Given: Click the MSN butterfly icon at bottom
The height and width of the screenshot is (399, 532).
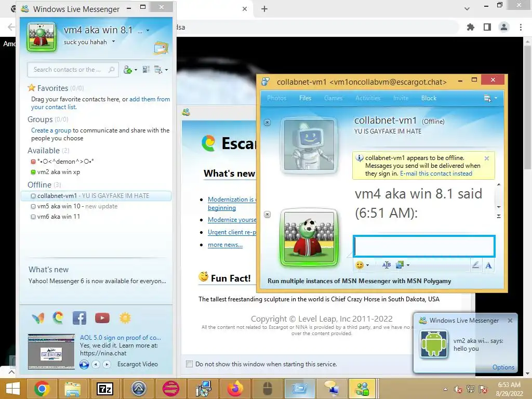Looking at the screenshot, I should coord(38,318).
